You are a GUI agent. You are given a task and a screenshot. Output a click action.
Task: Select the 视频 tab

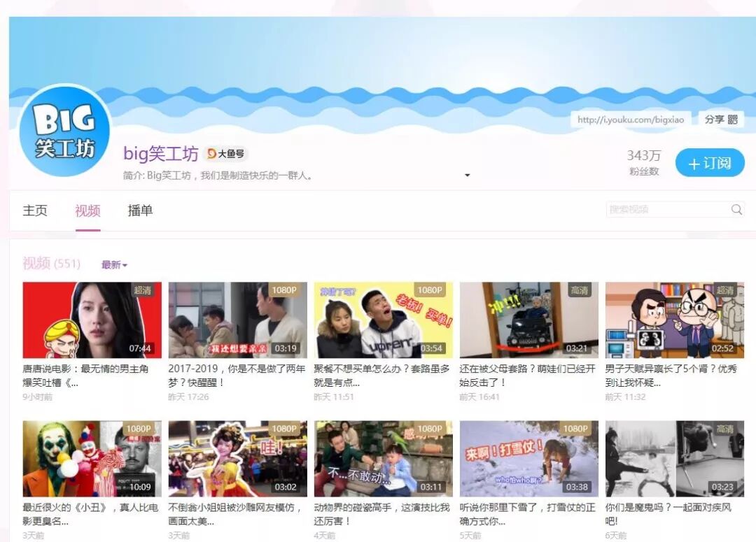tap(87, 211)
